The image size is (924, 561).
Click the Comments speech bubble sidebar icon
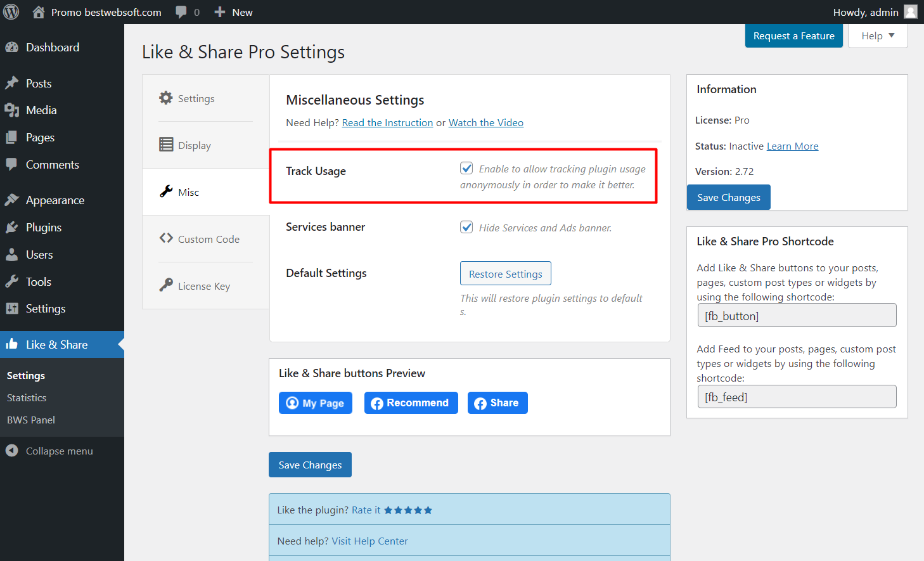point(11,165)
